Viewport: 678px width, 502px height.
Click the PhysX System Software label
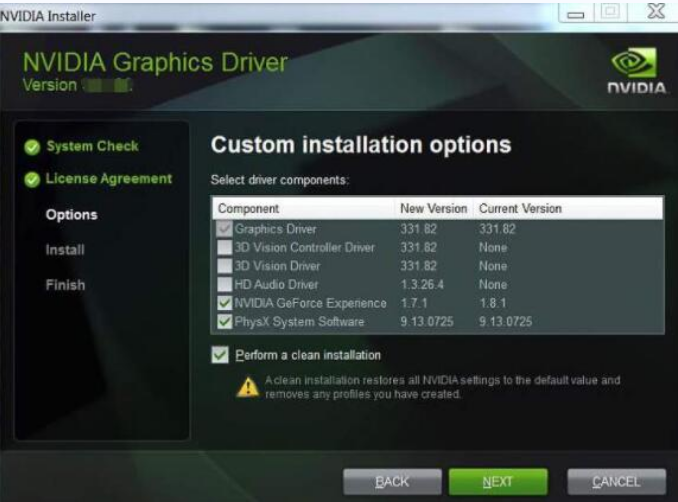tap(299, 322)
